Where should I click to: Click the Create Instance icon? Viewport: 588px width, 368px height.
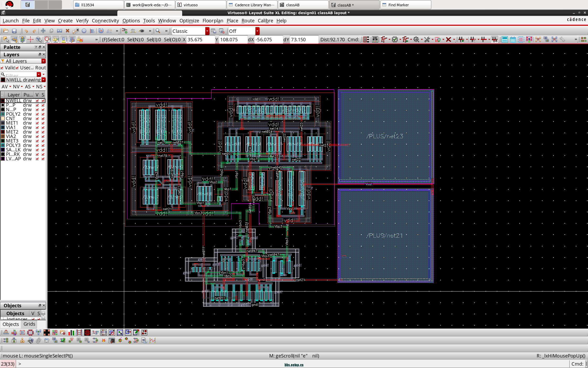pos(125,31)
